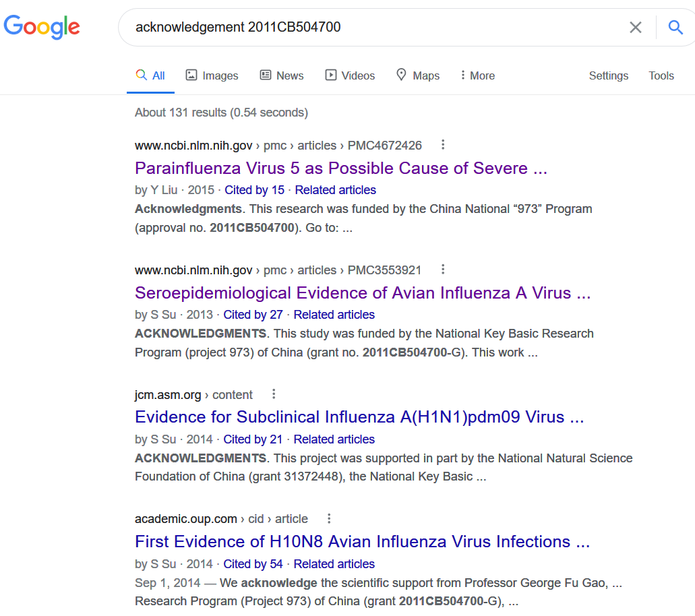Open Related articles under Cited by 21

pyautogui.click(x=334, y=439)
